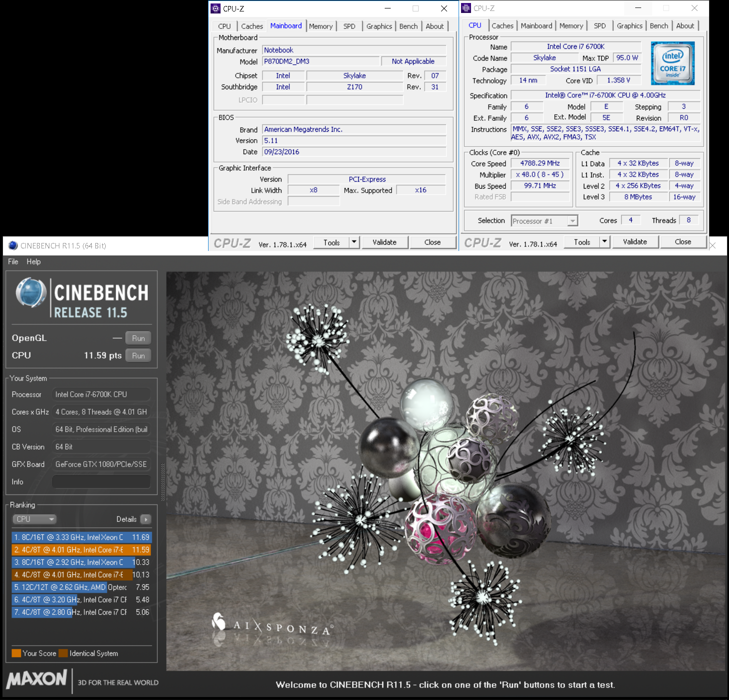Click the Details label in Ranking panel
The height and width of the screenshot is (700, 729).
coord(126,519)
